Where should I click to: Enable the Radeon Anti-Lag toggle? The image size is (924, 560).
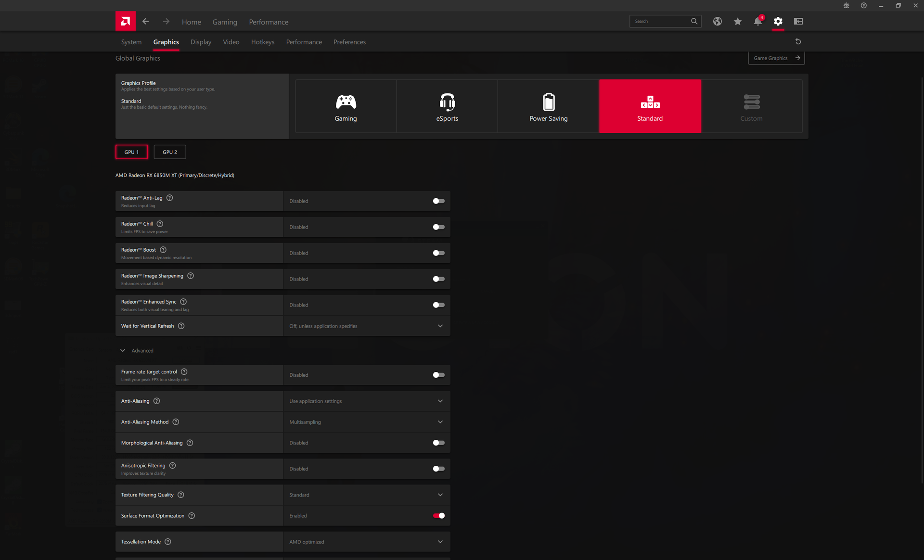(438, 201)
